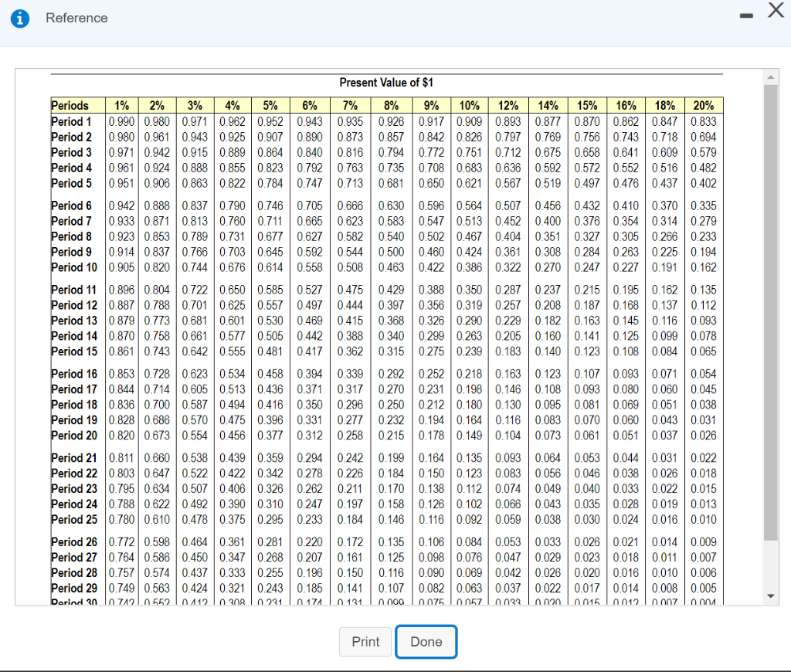This screenshot has width=791, height=672.
Task: Click value 0.322 for Period 10 at 12%
Action: coord(508,267)
